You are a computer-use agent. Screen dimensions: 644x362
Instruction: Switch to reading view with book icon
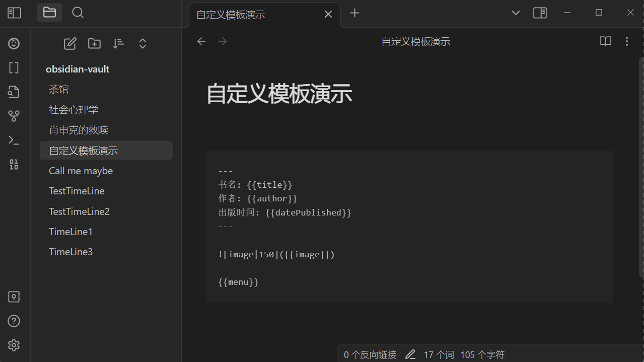pyautogui.click(x=605, y=41)
